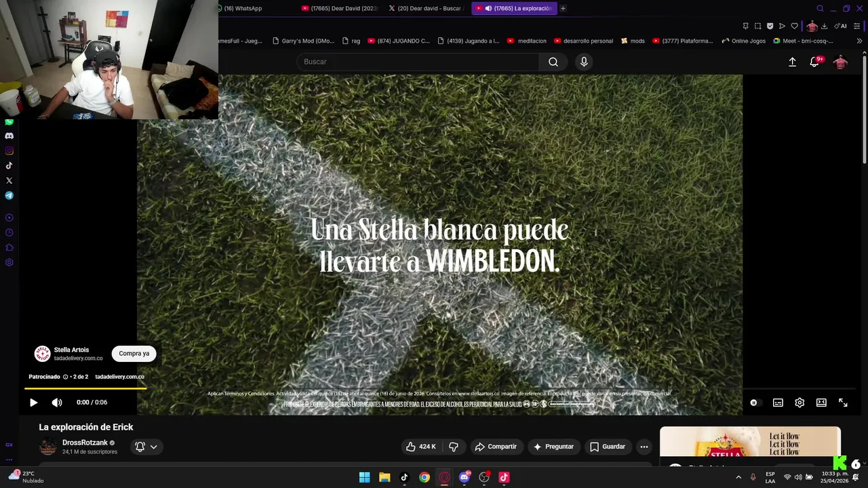Open Discord in the browser sidebar

pos(9,136)
